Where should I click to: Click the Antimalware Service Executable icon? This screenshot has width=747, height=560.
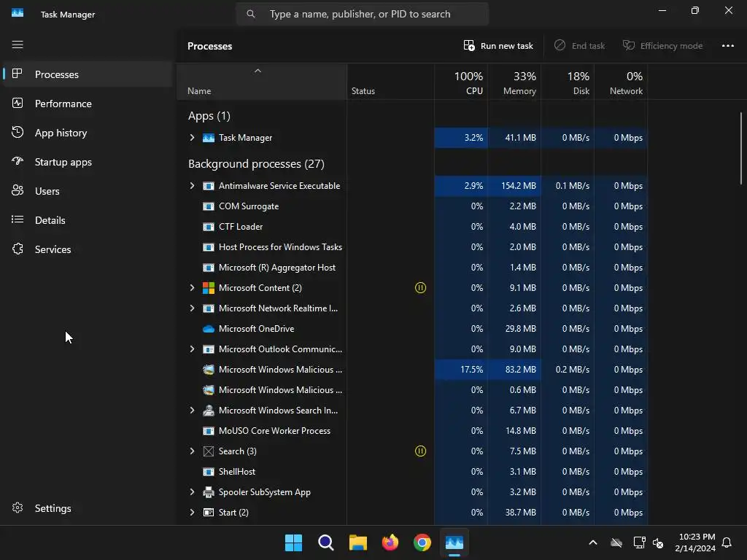(x=209, y=186)
